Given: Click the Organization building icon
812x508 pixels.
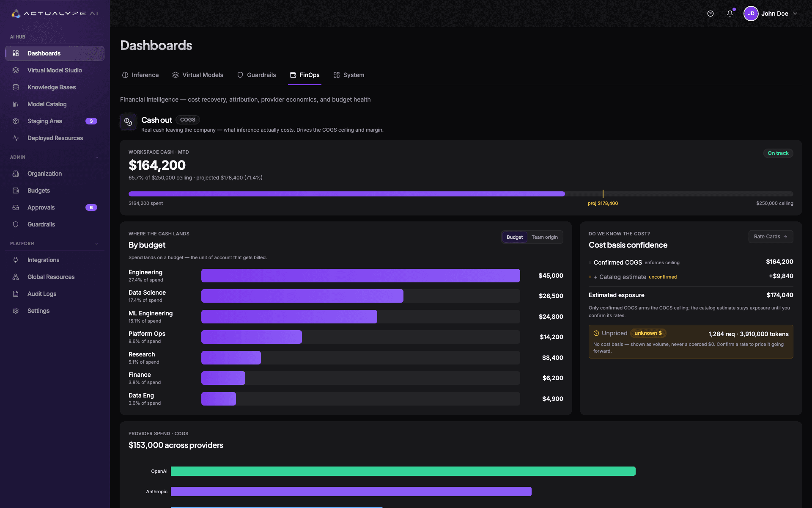Looking at the screenshot, I should 16,174.
